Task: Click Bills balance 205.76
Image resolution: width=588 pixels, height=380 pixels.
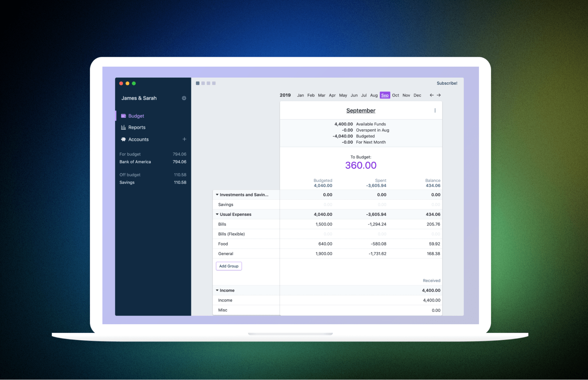Action: click(x=433, y=224)
